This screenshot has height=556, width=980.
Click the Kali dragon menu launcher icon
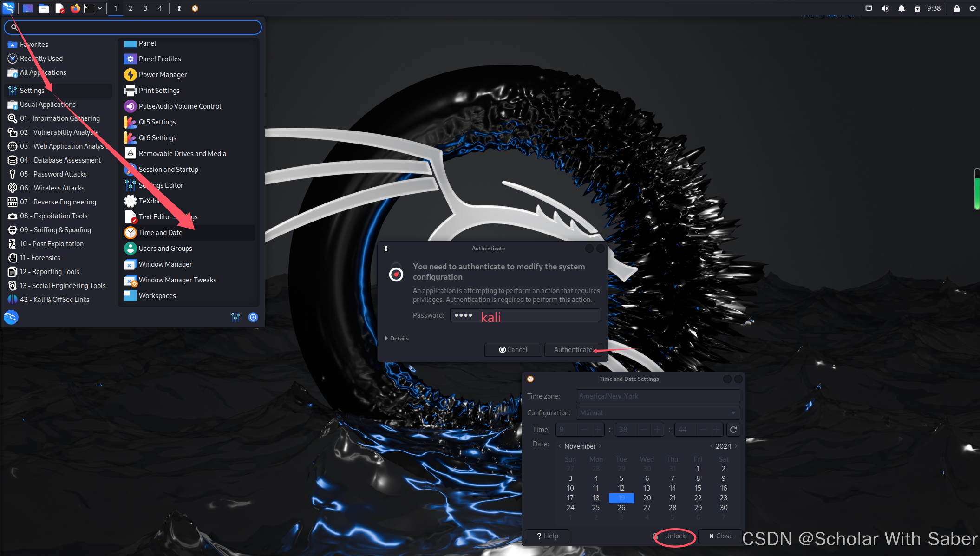click(x=8, y=8)
